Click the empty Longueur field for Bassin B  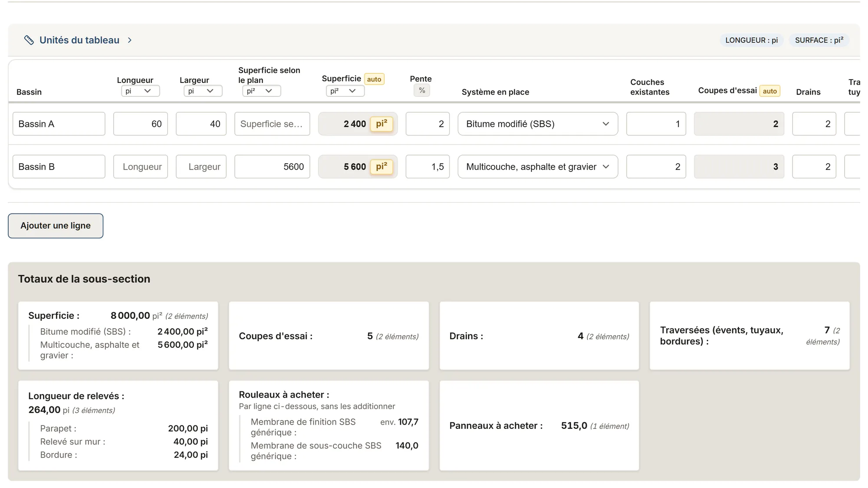pyautogui.click(x=141, y=167)
